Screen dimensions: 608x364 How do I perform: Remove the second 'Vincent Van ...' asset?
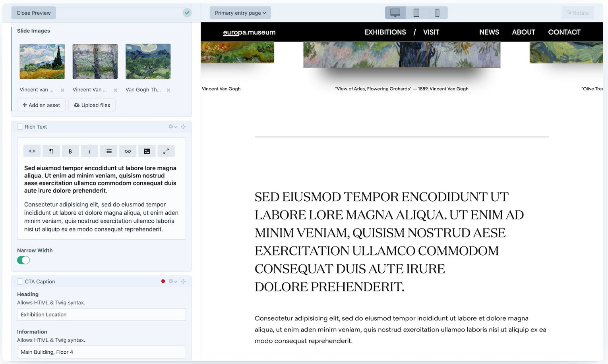tap(115, 90)
